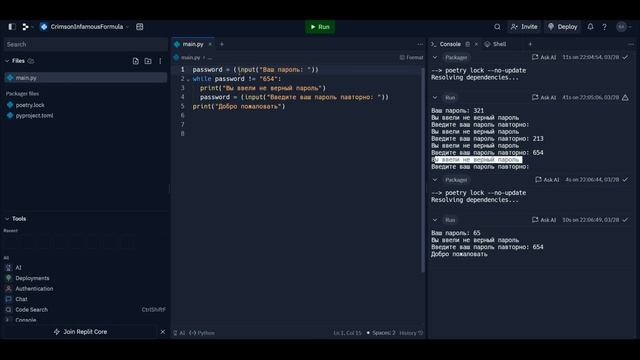Open the user avatar menu
Screen dimensions: 640x360
pos(623,27)
